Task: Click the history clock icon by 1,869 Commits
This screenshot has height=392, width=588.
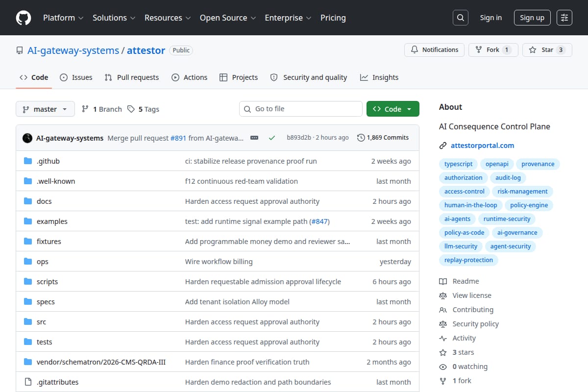Action: [x=361, y=138]
